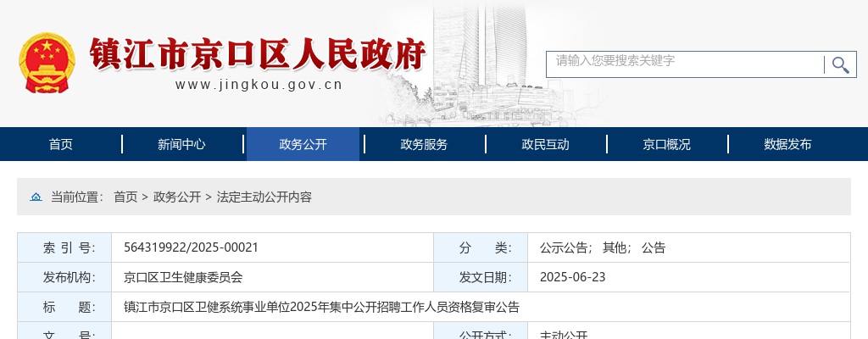Navigate to 数据发布 in the top menu
This screenshot has height=339, width=868.
click(x=787, y=144)
